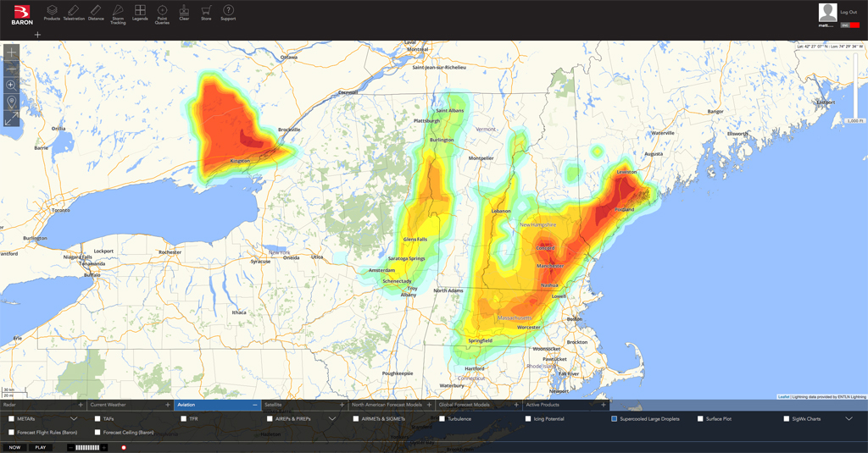Click the Lat/Lon coordinates readout
This screenshot has height=453, width=868.
[830, 47]
